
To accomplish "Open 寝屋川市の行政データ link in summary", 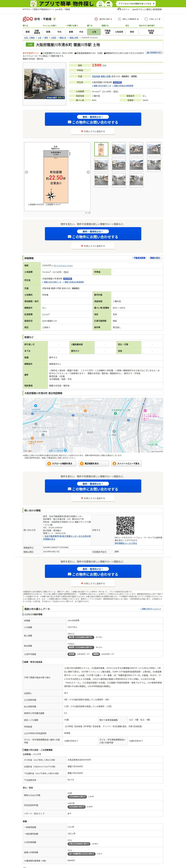I will click(102, 86).
